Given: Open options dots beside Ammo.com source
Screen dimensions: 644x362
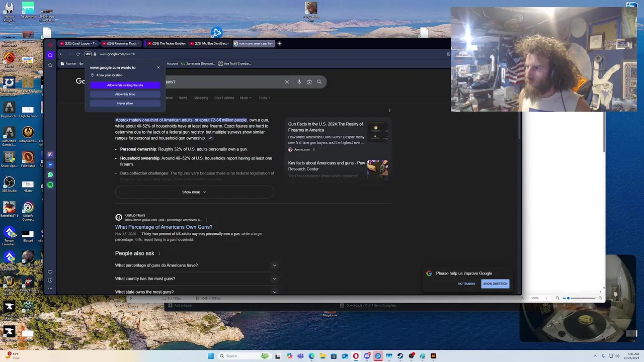Looking at the screenshot, I should point(314,149).
